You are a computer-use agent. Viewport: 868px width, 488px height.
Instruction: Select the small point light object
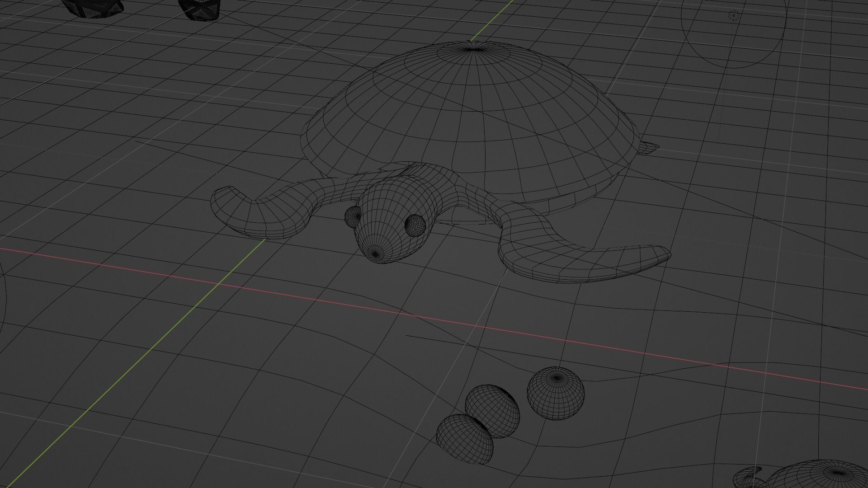click(x=734, y=16)
